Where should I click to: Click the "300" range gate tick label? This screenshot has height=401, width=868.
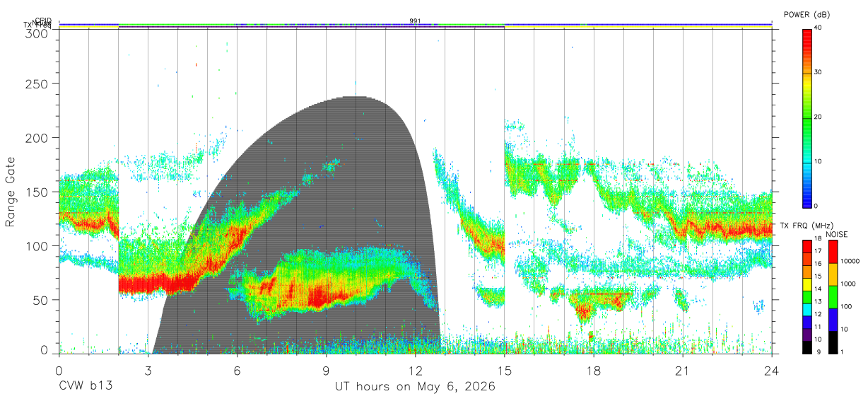click(x=37, y=33)
